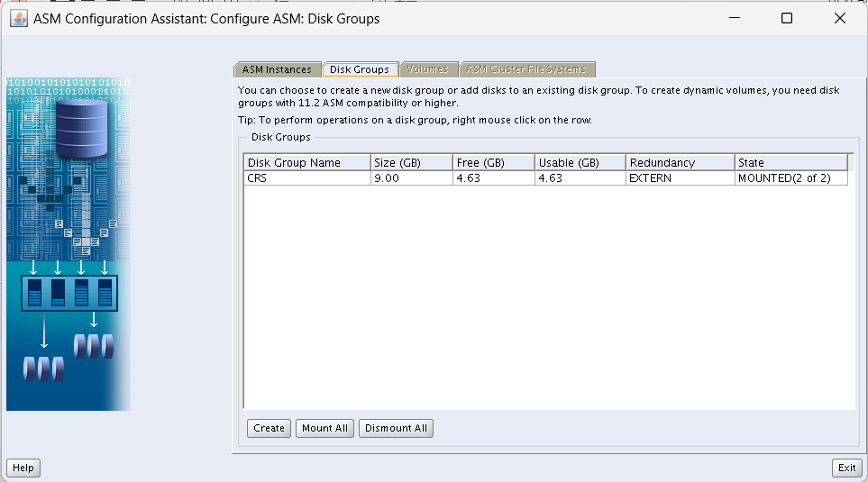This screenshot has height=482, width=868.
Task: Exit the ASM Configuration Assistant
Action: [847, 468]
